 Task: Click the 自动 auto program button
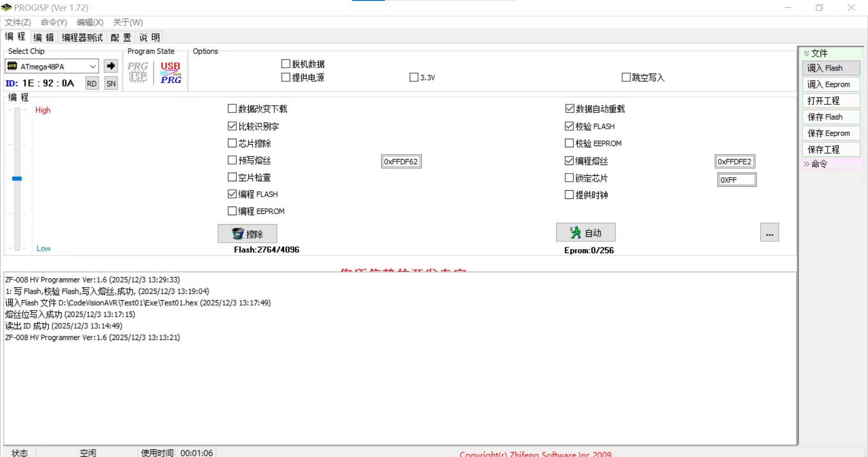(585, 232)
